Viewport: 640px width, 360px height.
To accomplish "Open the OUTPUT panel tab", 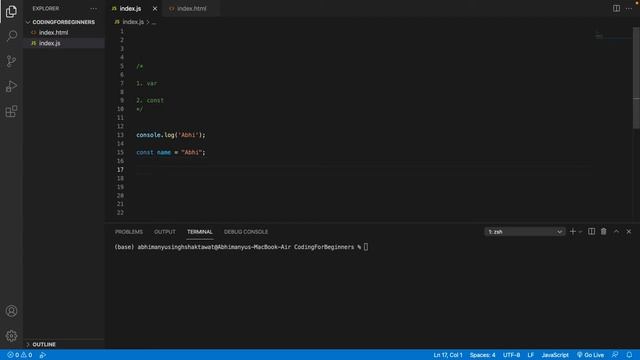I will tap(164, 232).
